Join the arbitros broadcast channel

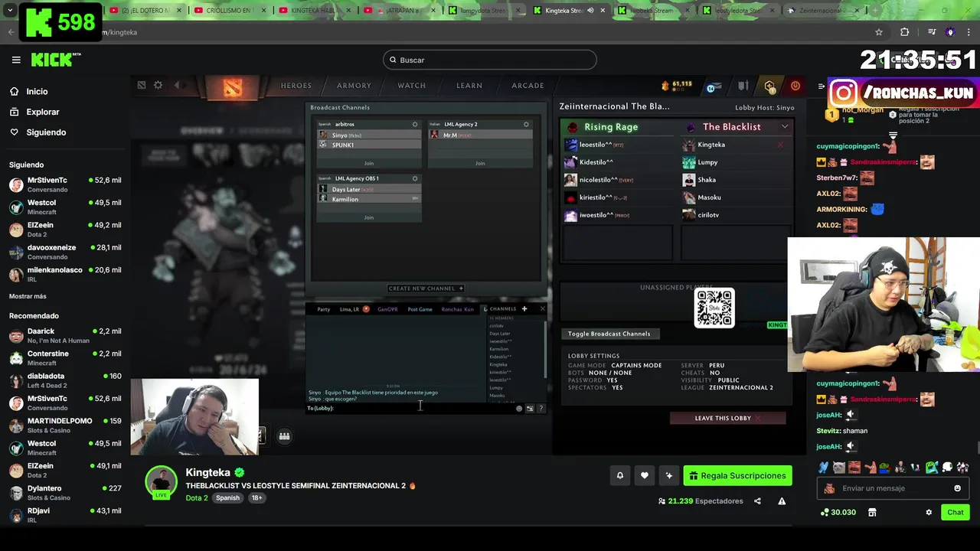point(369,163)
